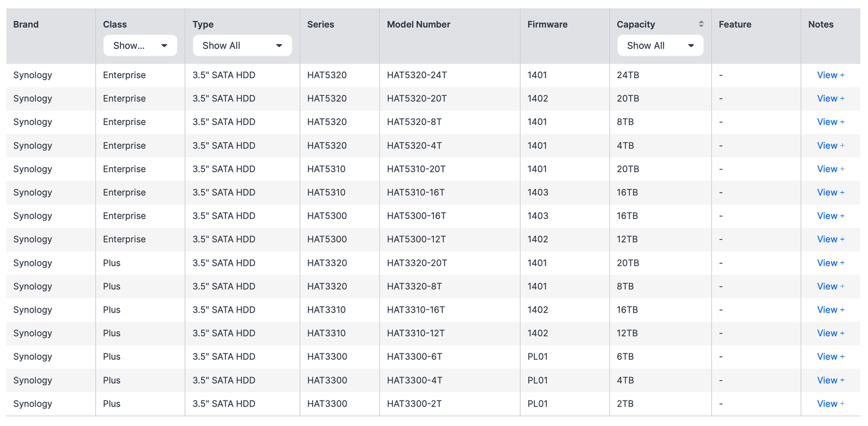
Task: Open View for HAT3310-16T
Action: [x=831, y=310]
